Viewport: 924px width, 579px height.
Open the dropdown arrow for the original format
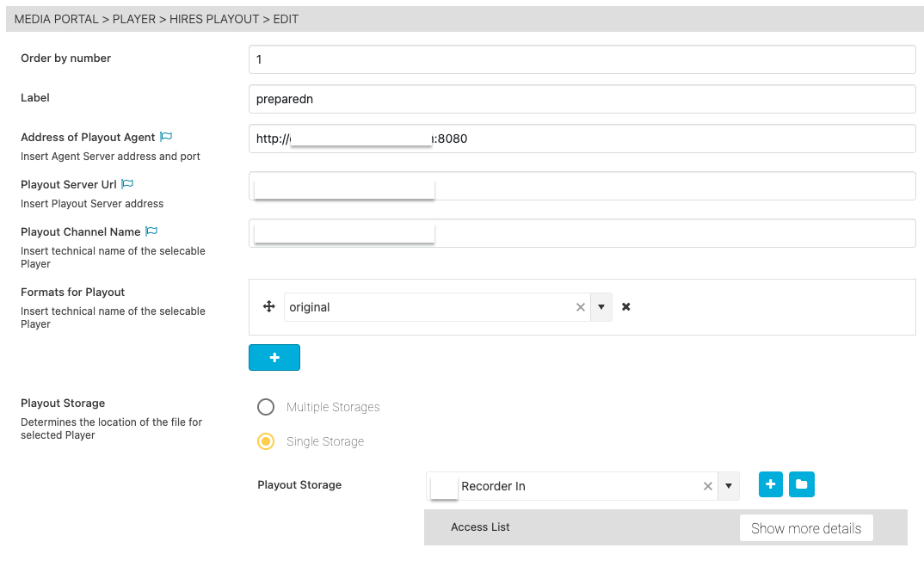click(x=601, y=306)
